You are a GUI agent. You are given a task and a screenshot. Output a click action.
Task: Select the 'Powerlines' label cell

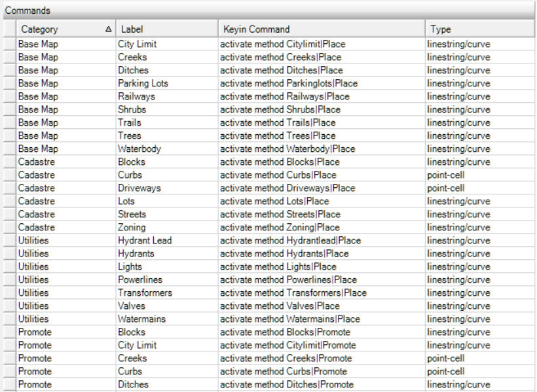click(167, 279)
